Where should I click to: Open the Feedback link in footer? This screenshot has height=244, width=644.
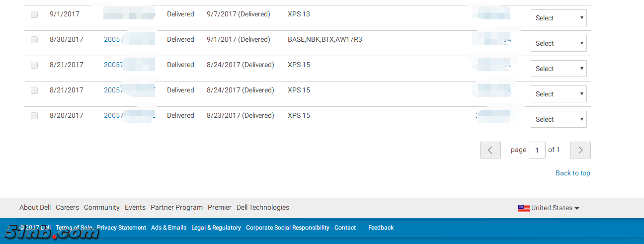(x=381, y=228)
